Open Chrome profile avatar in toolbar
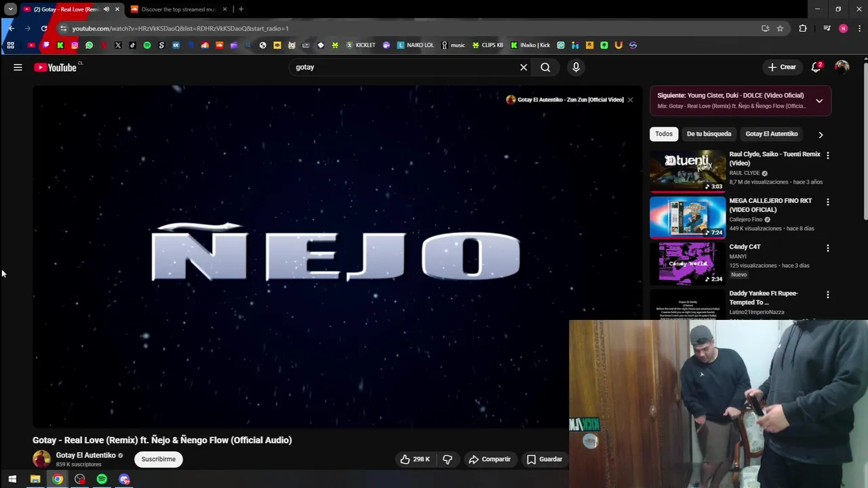 click(843, 28)
